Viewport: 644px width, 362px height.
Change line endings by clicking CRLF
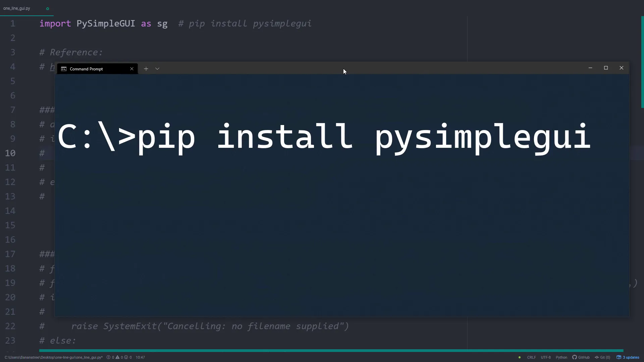coord(531,357)
